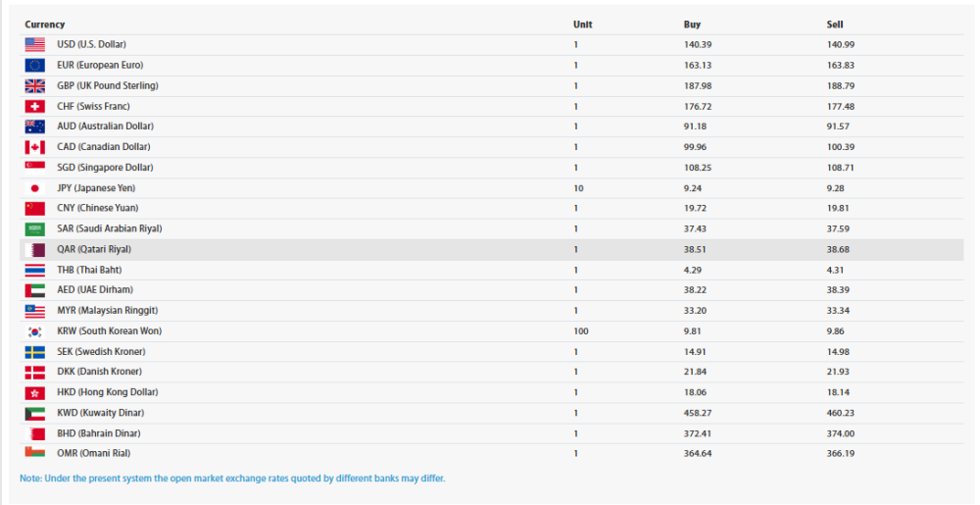Viewport: 980px width, 505px height.
Task: Click the Qatar flag icon
Action: coord(34,249)
